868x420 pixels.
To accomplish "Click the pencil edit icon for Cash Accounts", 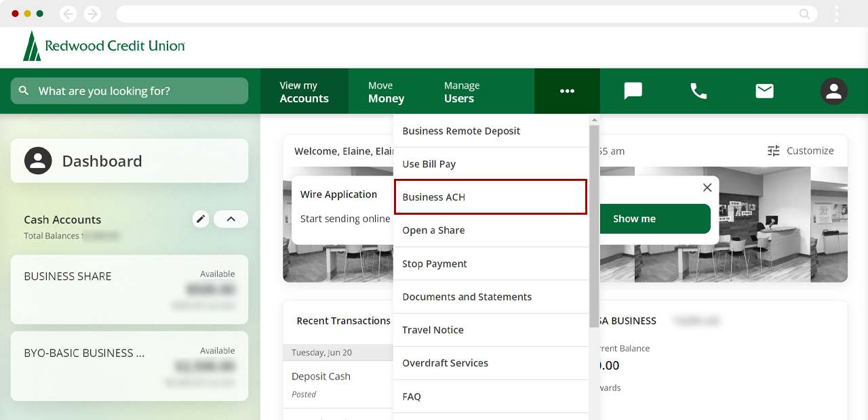I will [x=200, y=219].
